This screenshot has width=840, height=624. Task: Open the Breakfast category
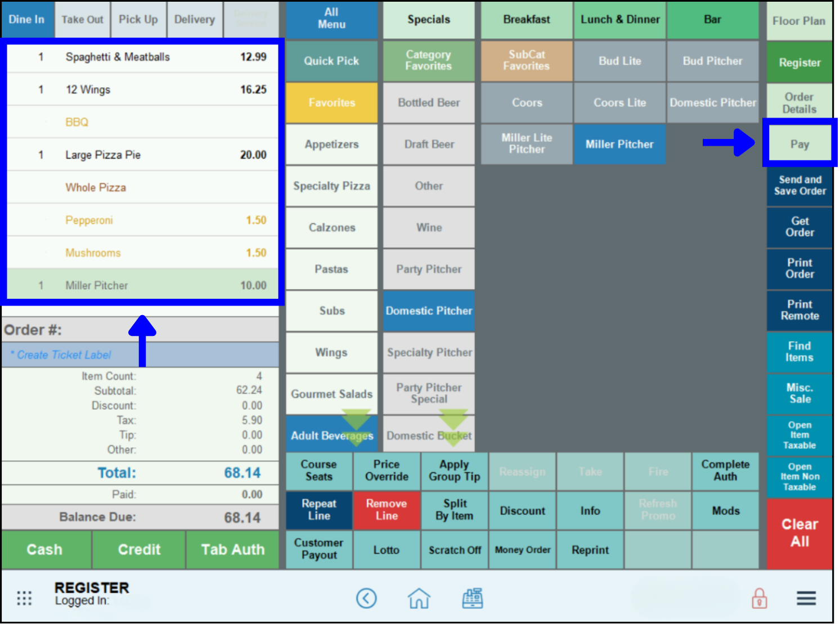(526, 19)
